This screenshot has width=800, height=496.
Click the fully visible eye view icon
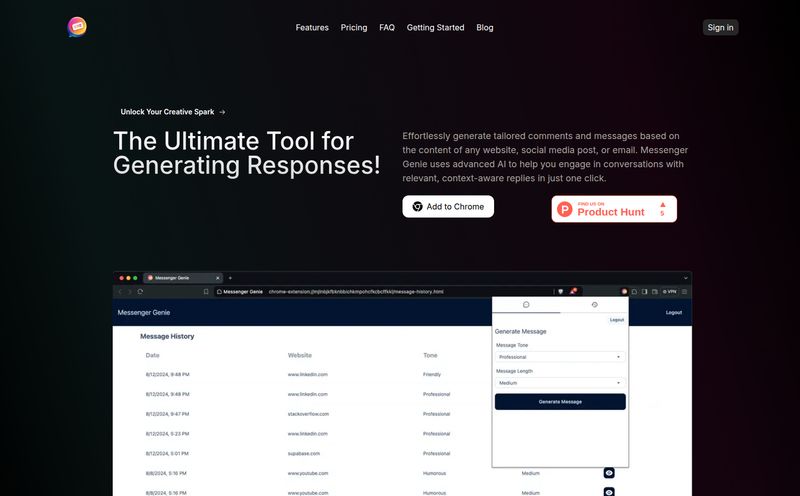(x=609, y=473)
